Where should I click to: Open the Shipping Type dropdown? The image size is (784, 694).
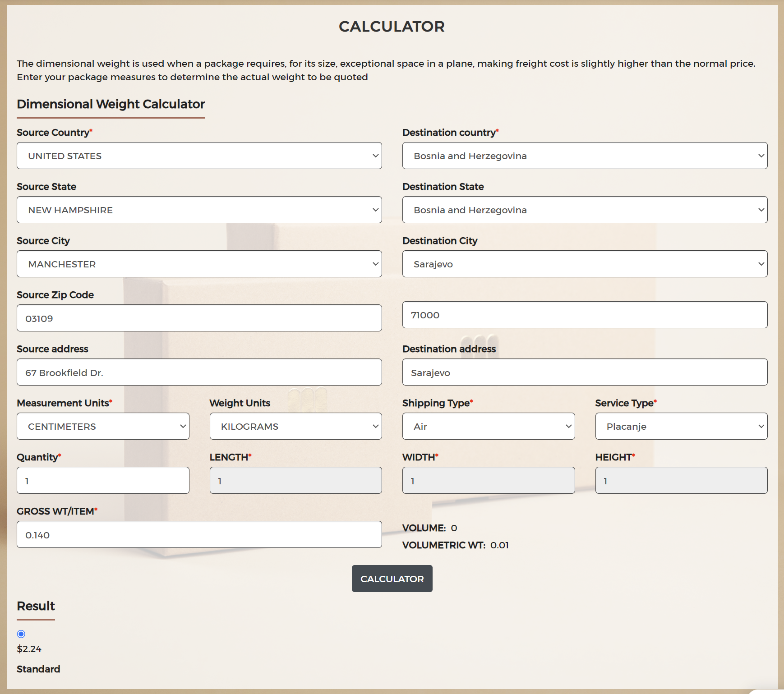tap(489, 426)
